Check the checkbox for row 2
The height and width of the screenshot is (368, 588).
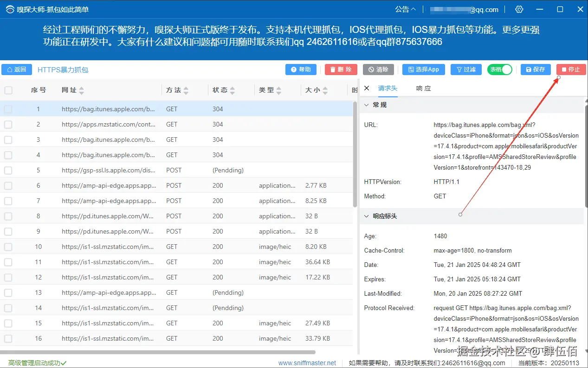point(8,124)
